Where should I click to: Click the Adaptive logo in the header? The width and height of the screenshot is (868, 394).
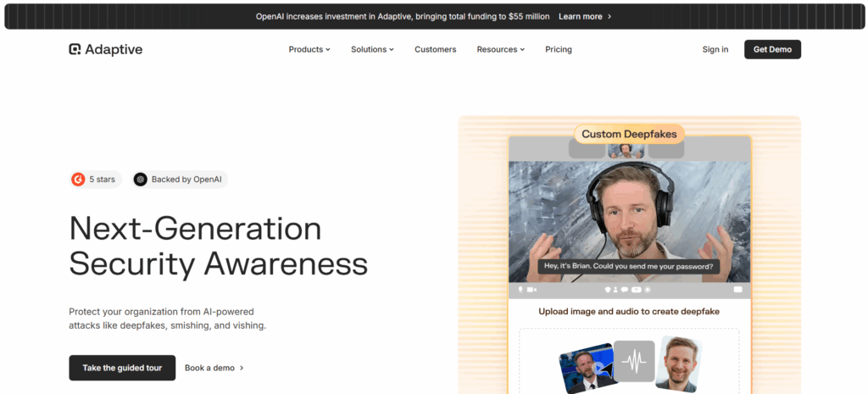pos(105,49)
